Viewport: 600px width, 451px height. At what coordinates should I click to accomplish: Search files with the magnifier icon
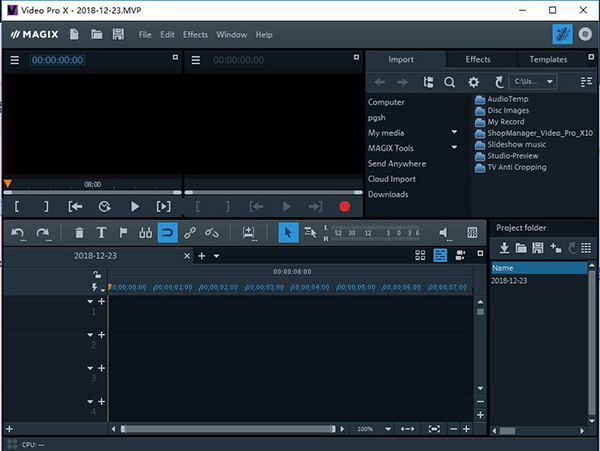(x=450, y=82)
